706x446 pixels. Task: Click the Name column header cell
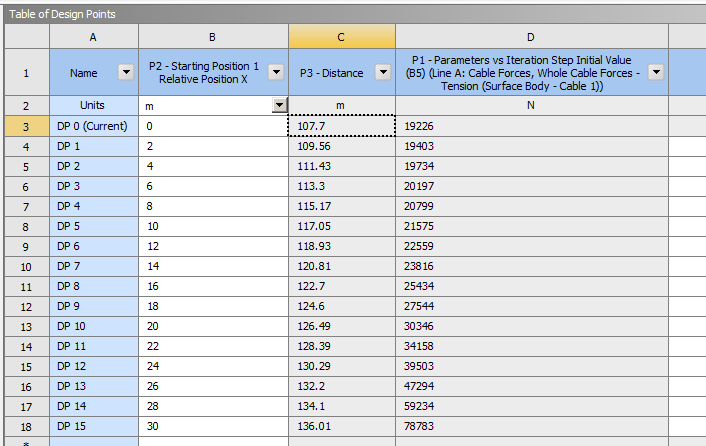[94, 72]
